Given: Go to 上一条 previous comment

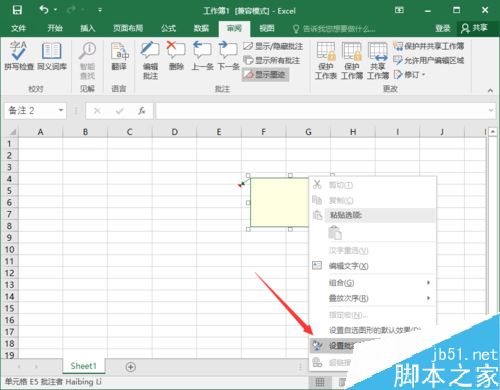Looking at the screenshot, I should [x=202, y=56].
